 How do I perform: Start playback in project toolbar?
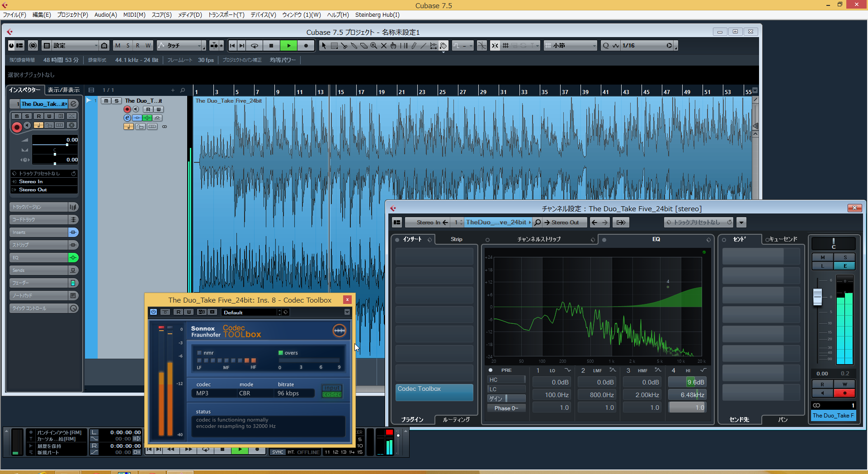click(x=289, y=46)
